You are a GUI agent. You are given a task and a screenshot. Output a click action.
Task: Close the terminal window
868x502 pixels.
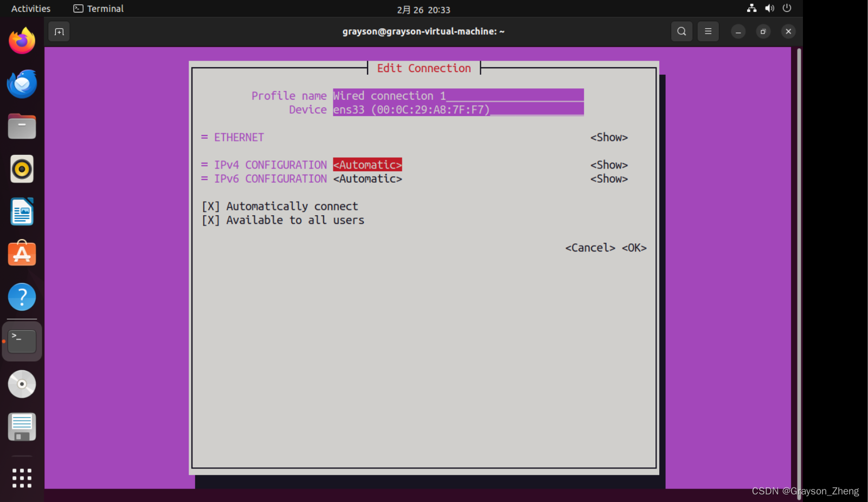(x=788, y=31)
